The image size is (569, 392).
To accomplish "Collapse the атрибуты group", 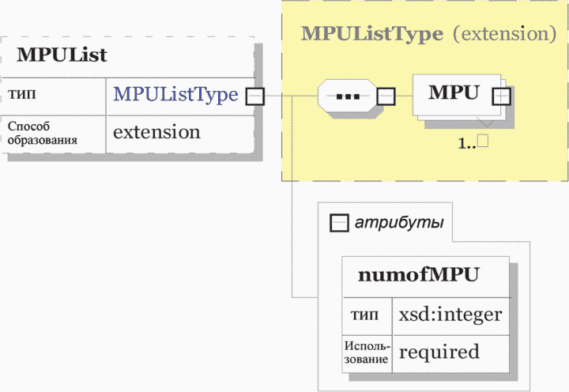I will point(339,223).
